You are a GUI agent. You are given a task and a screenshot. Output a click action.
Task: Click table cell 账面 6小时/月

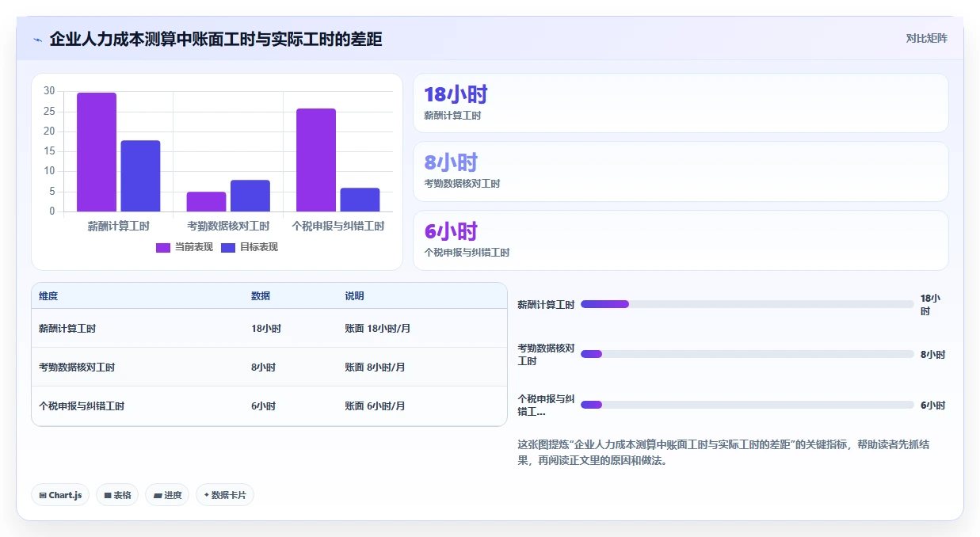click(375, 406)
